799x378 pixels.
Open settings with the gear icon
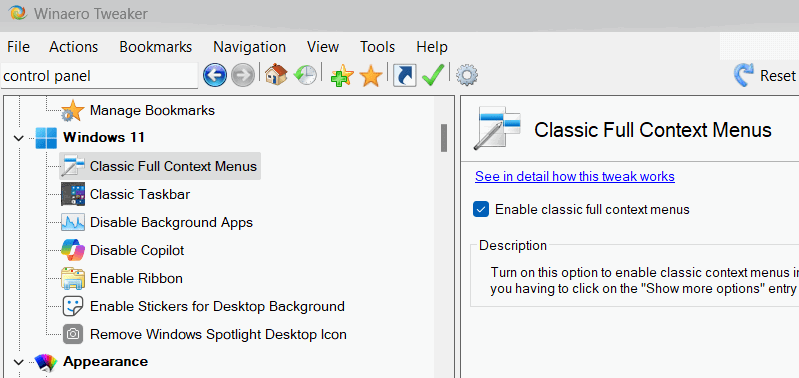click(467, 76)
